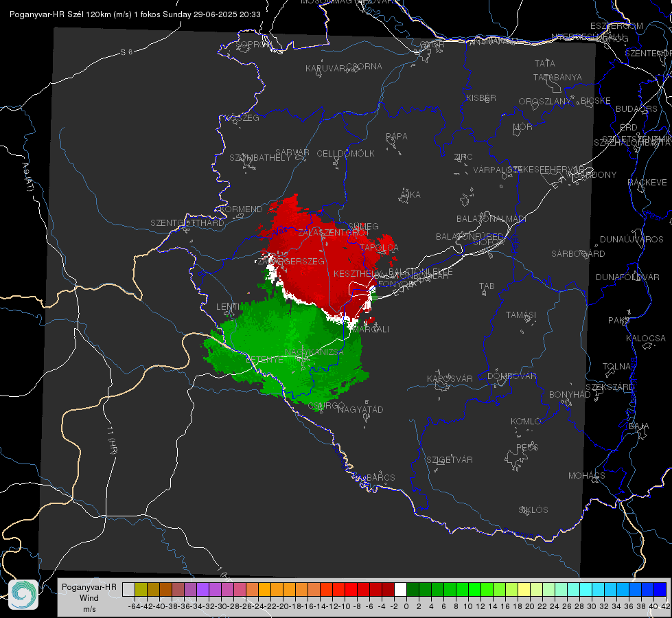Click the SOPRON city label
This screenshot has width=672, height=618.
pos(254,44)
